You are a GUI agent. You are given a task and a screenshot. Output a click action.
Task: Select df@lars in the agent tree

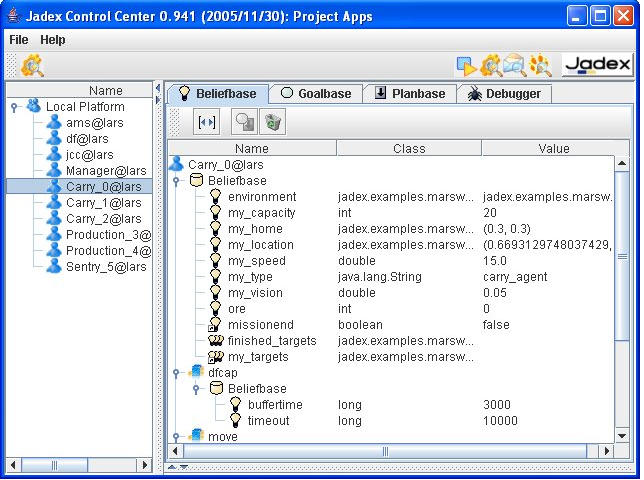click(x=87, y=138)
